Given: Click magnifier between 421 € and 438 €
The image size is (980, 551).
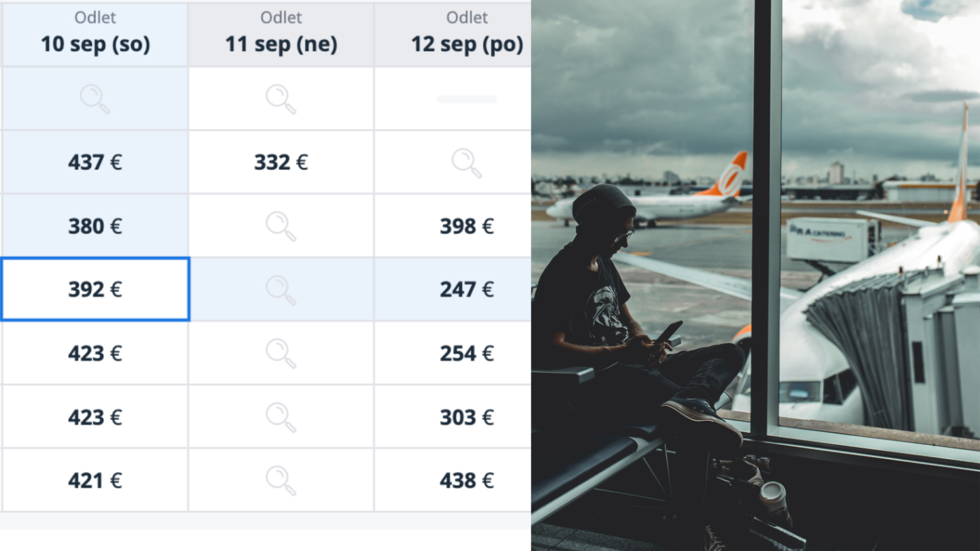Looking at the screenshot, I should (280, 480).
